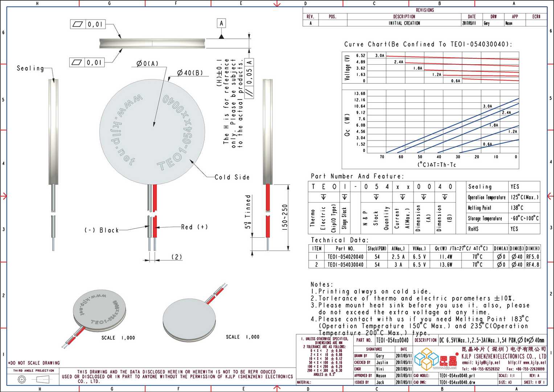The width and height of the screenshot is (554, 392).
Task: Click the INITIAL CREATION revision description
Action: point(404,23)
